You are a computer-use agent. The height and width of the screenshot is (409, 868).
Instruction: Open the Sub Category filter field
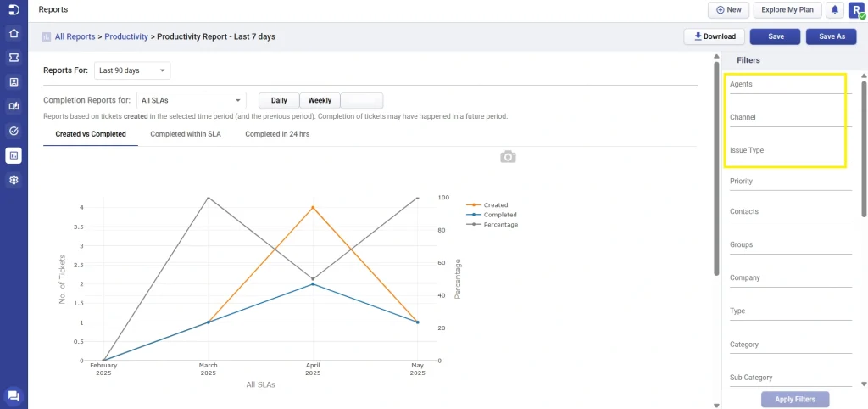click(791, 378)
